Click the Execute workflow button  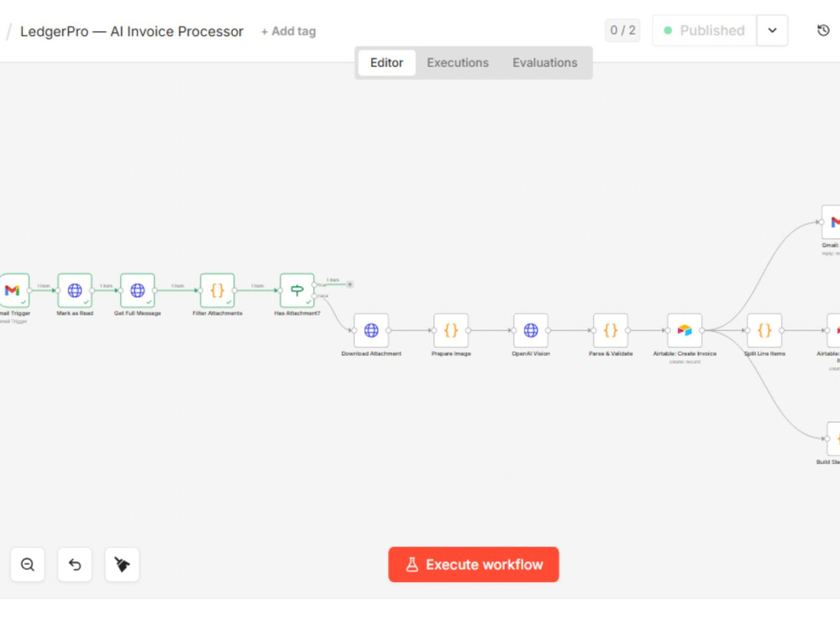pos(474,564)
